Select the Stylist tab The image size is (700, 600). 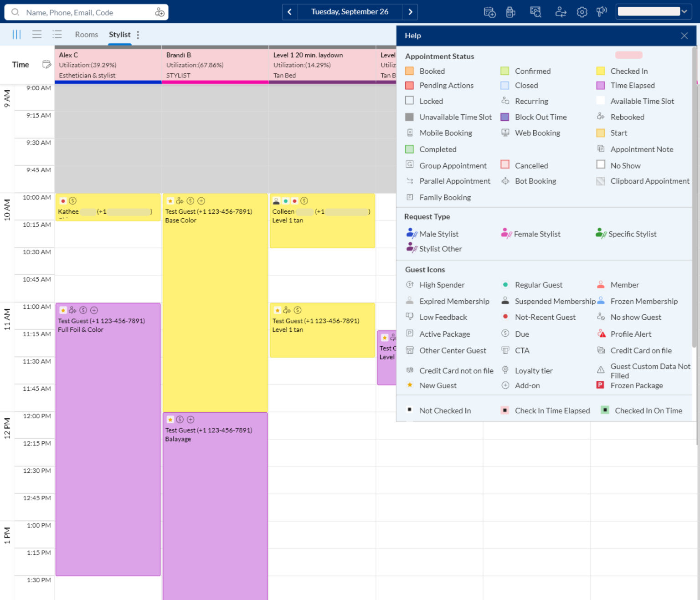[x=119, y=35]
